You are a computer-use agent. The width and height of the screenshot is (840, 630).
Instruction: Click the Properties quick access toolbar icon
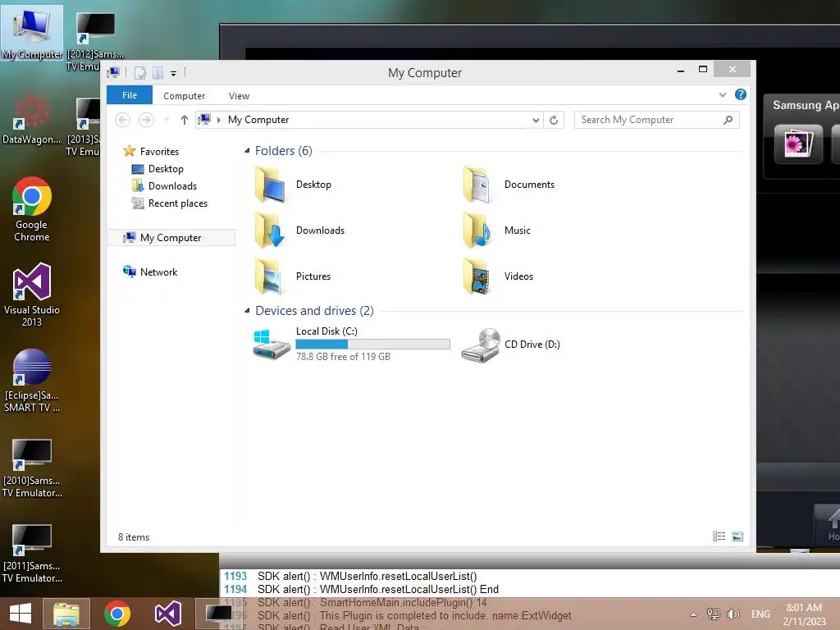point(139,73)
